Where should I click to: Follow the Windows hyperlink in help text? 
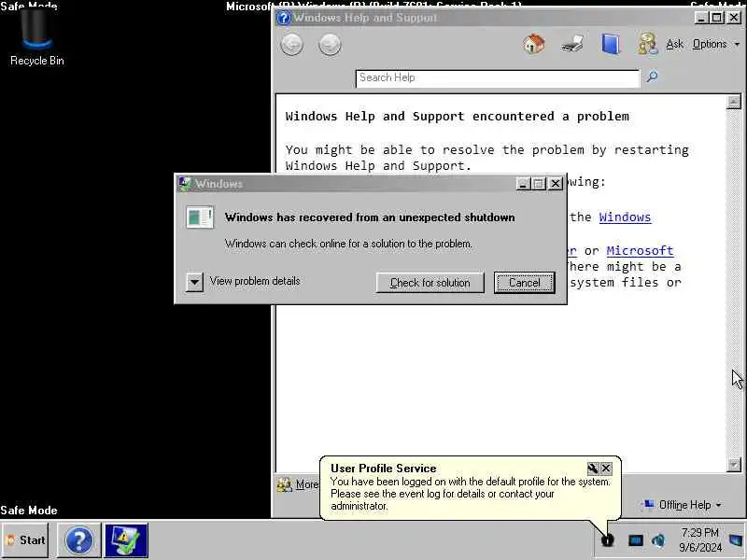625,217
